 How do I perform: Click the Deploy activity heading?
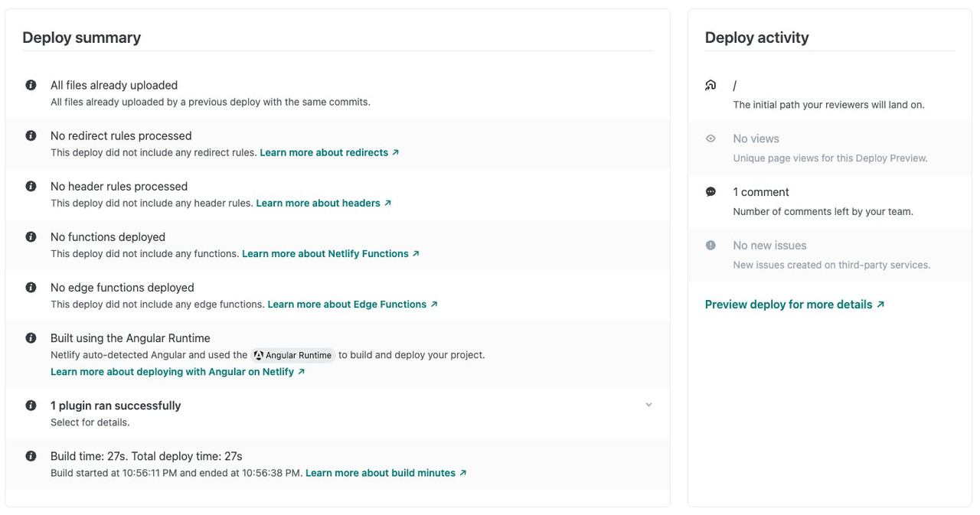756,37
